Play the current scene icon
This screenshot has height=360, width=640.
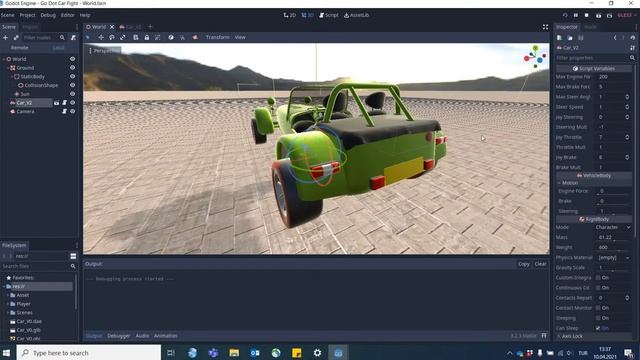[598, 15]
